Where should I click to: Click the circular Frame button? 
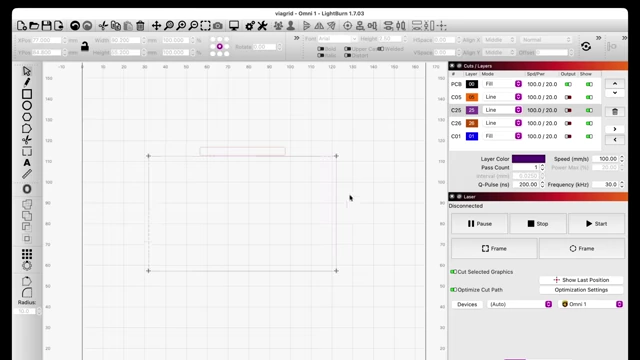(582, 249)
